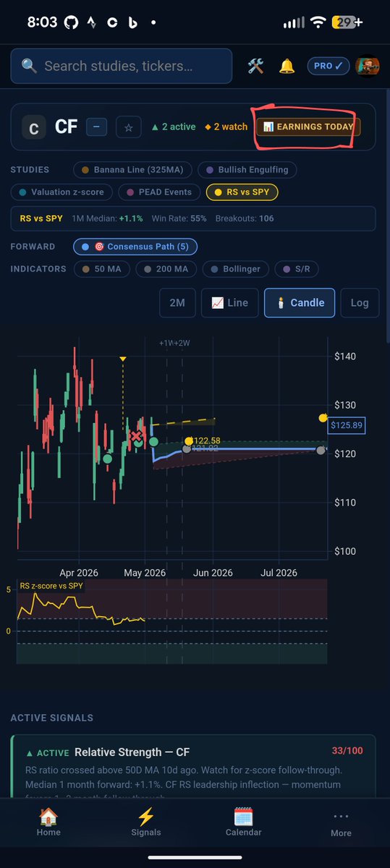Click the Breakouts: 106 stat
The width and height of the screenshot is (390, 868).
(x=245, y=218)
